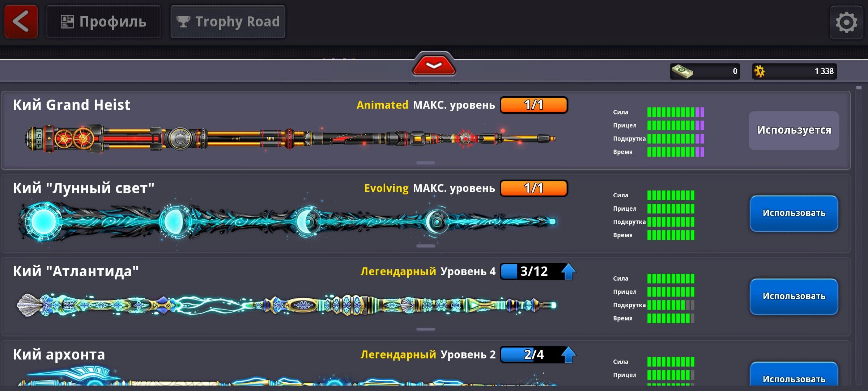Open the Профиль tab
The width and height of the screenshot is (868, 391).
pyautogui.click(x=103, y=22)
